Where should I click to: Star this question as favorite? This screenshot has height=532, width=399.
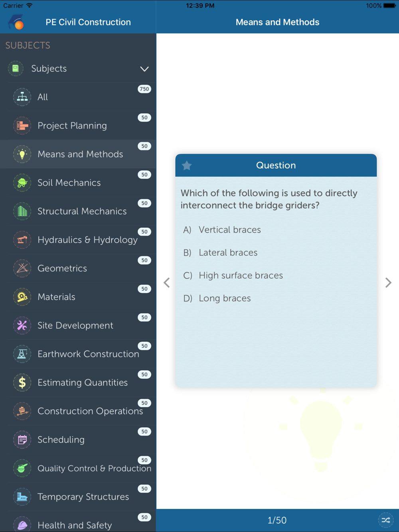(187, 165)
